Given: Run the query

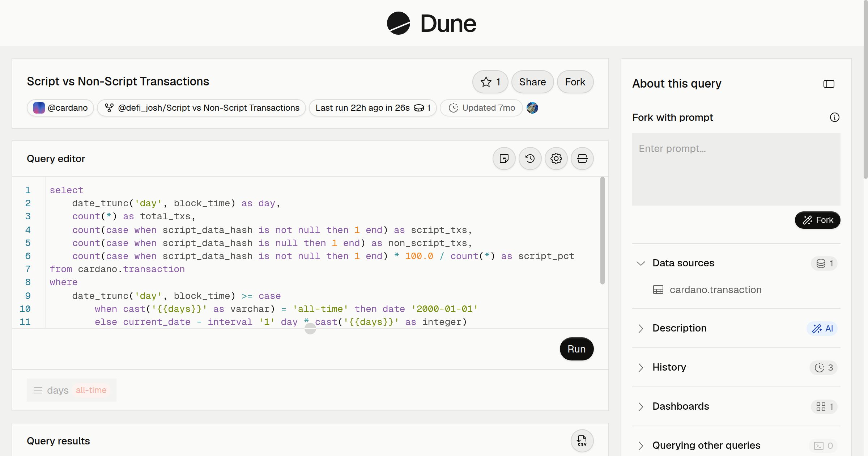Looking at the screenshot, I should click(576, 349).
